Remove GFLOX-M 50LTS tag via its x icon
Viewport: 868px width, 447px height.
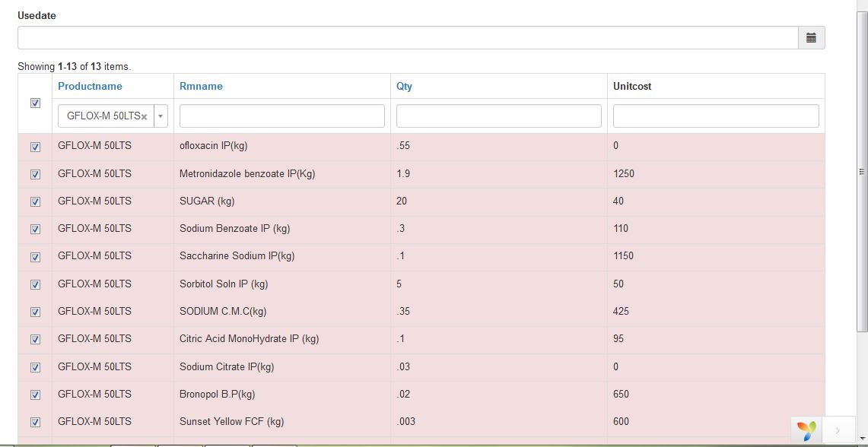(x=144, y=116)
